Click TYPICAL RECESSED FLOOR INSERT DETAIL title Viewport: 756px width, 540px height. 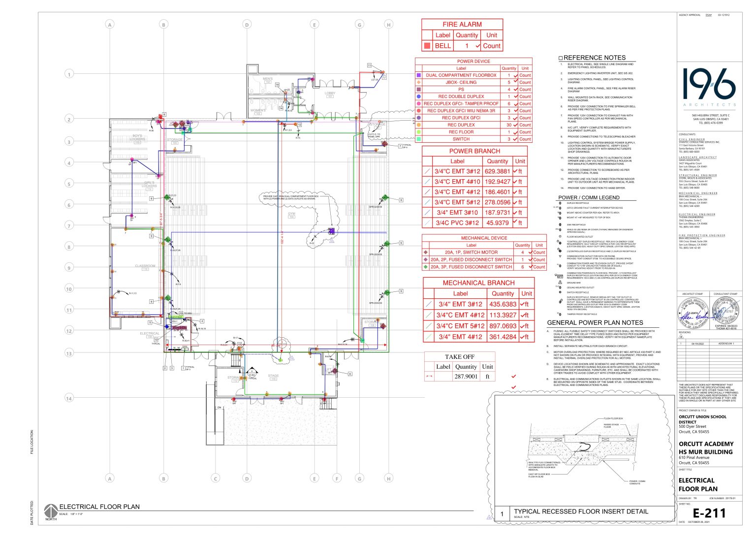coord(581,511)
